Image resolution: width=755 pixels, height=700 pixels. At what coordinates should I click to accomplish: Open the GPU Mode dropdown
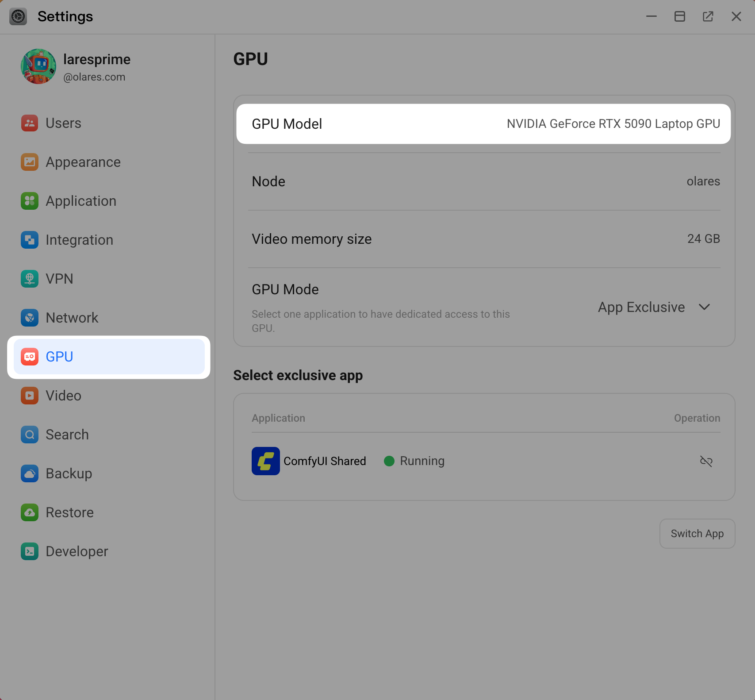(x=653, y=307)
